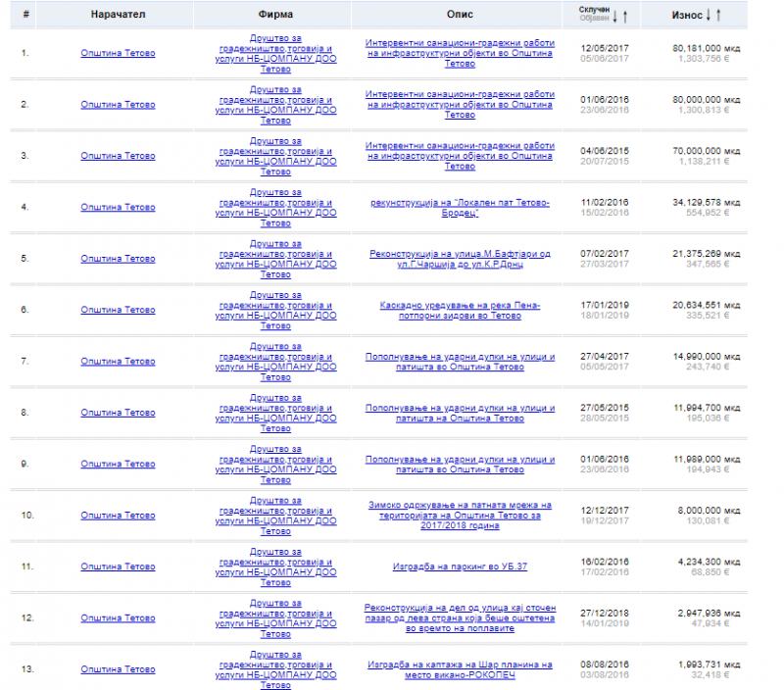784x690 pixels.
Task: Sort by date ascending arrow
Action: [x=625, y=16]
